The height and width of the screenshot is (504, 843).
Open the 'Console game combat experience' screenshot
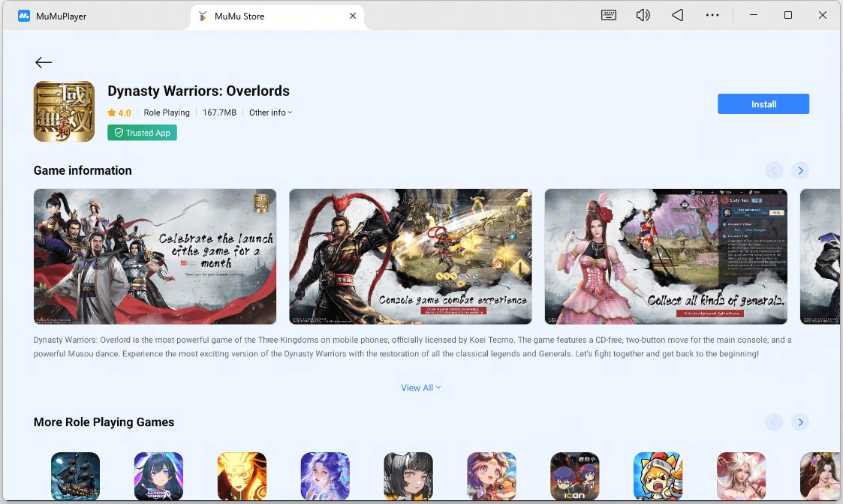click(x=410, y=256)
